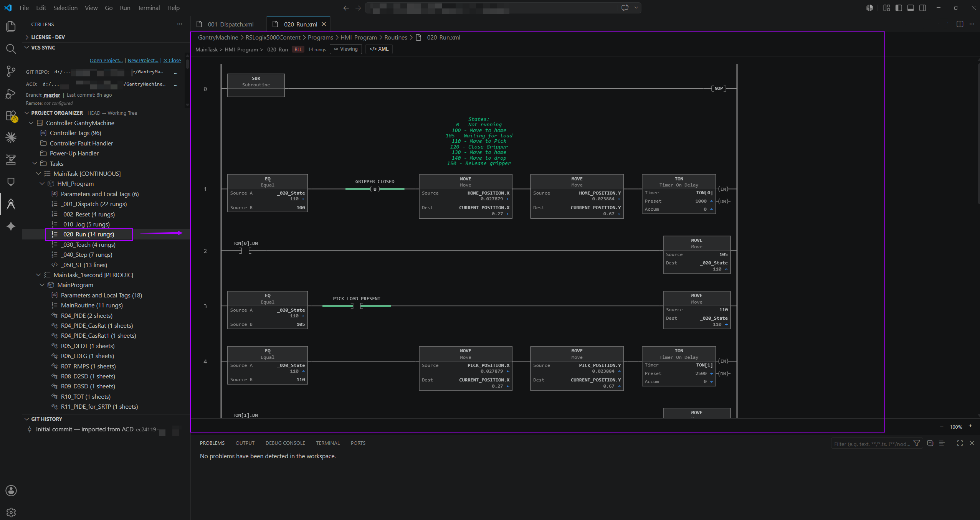
Task: Close the _020_Run.xml tab
Action: pyautogui.click(x=324, y=24)
